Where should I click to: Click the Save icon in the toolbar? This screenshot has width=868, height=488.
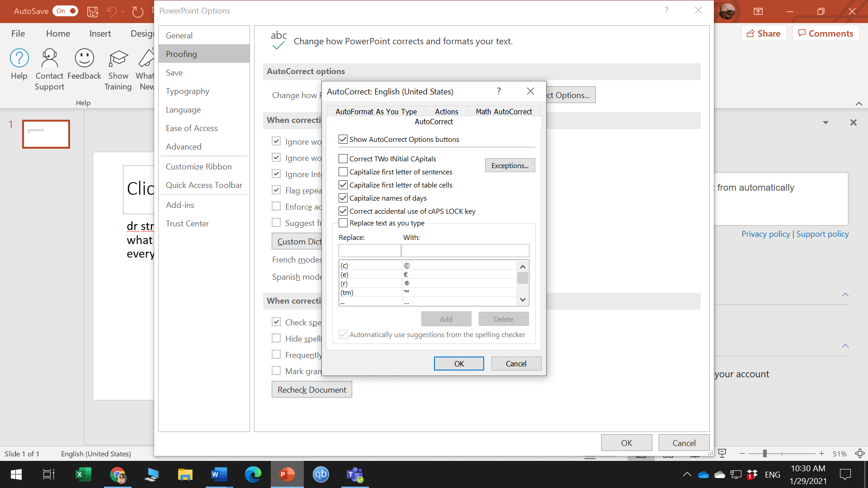[x=92, y=11]
